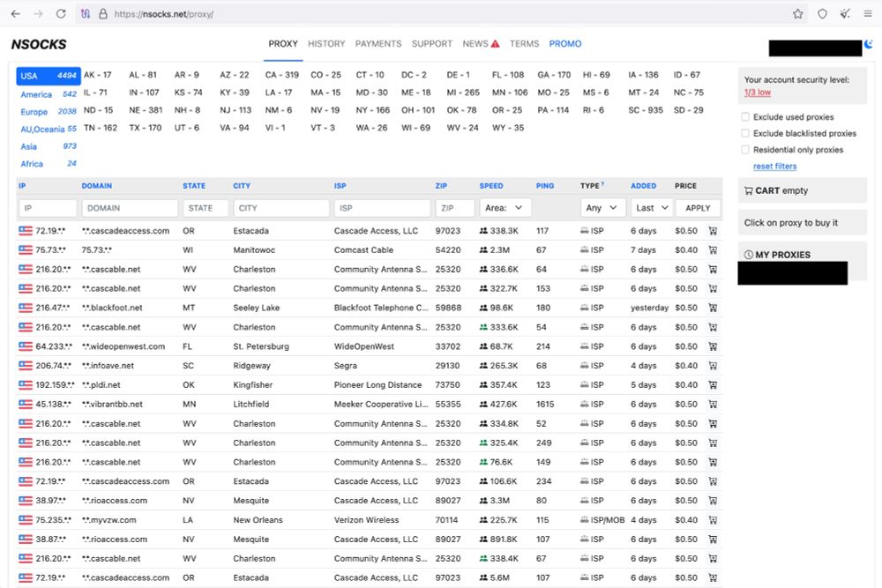Click the CITY filter input field

tap(281, 208)
